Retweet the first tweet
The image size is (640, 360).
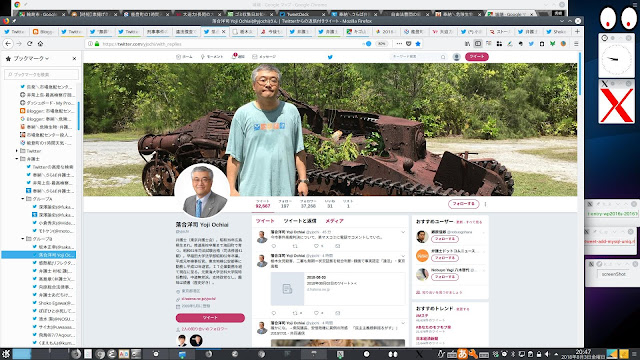coord(295,246)
